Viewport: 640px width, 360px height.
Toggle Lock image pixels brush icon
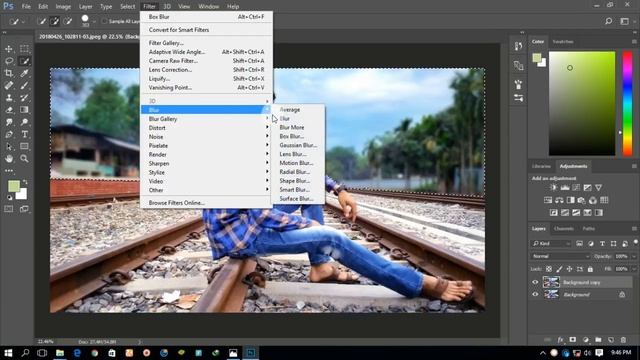click(559, 269)
